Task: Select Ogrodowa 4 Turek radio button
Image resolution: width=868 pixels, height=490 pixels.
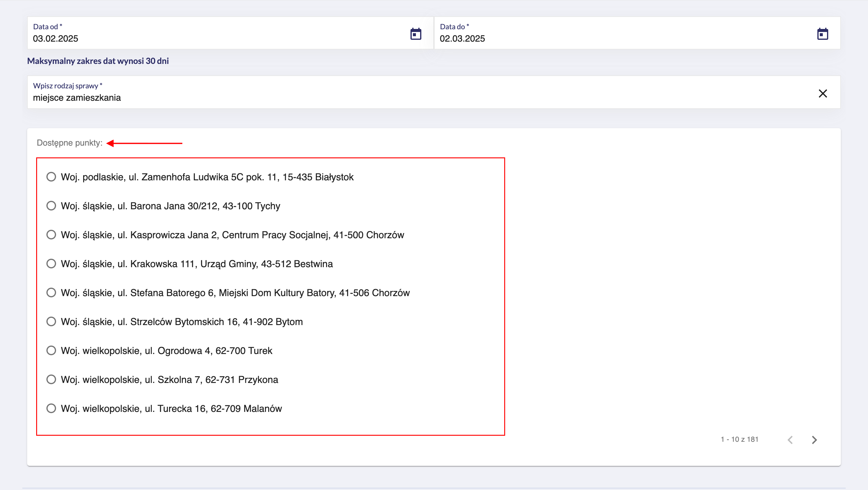Action: point(51,351)
